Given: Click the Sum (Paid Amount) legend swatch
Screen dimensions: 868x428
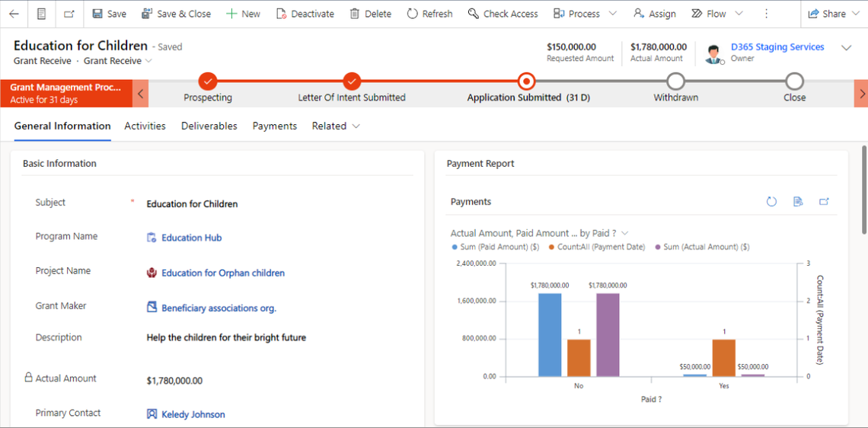Looking at the screenshot, I should pos(455,247).
